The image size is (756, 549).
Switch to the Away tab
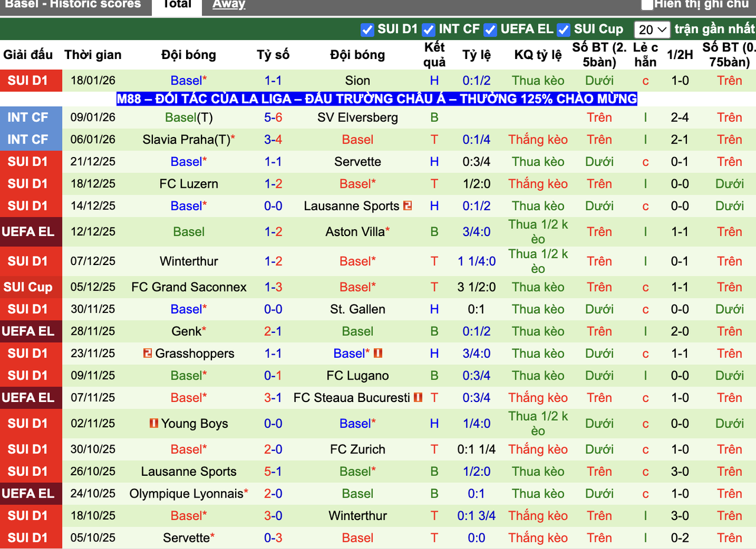coord(229,5)
